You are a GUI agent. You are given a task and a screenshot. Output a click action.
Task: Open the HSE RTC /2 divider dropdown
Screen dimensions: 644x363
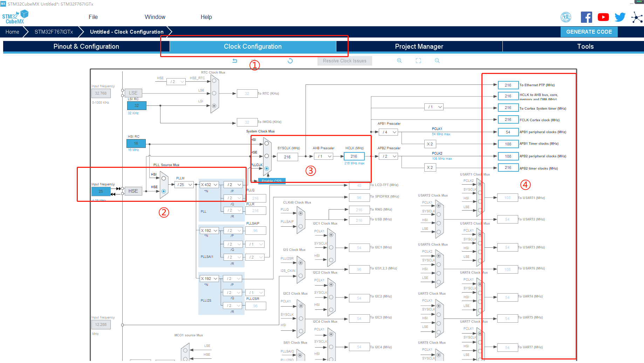[176, 82]
